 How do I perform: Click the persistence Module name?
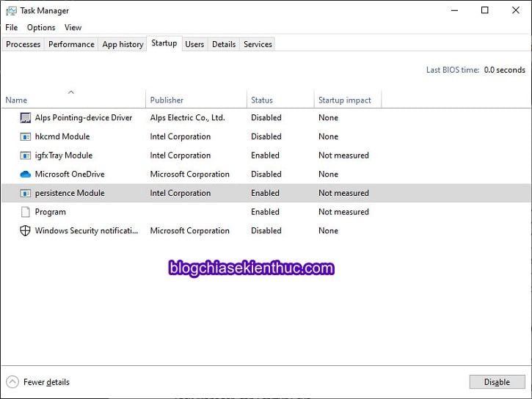click(70, 193)
